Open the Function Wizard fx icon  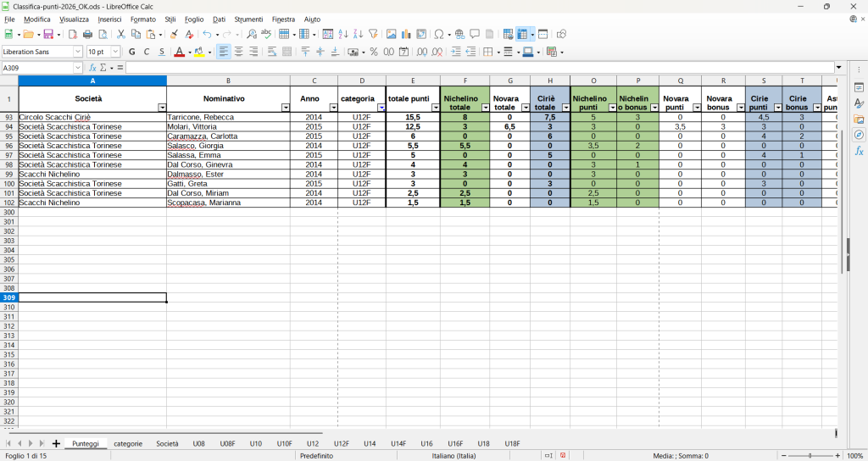[x=92, y=68]
